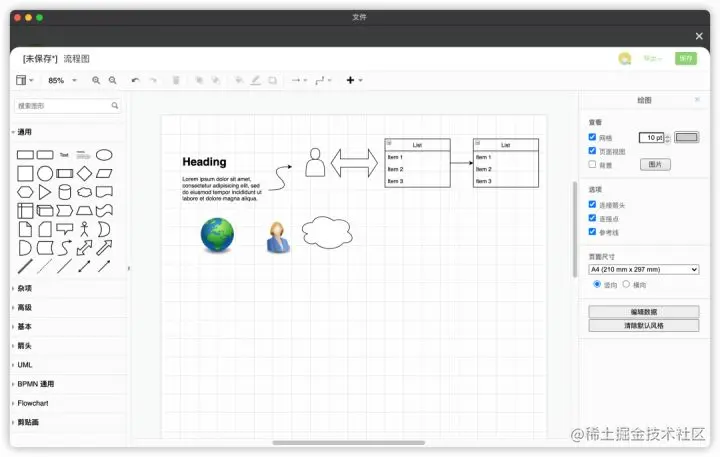
Task: Select the circle shape in palette
Action: pyautogui.click(x=45, y=174)
